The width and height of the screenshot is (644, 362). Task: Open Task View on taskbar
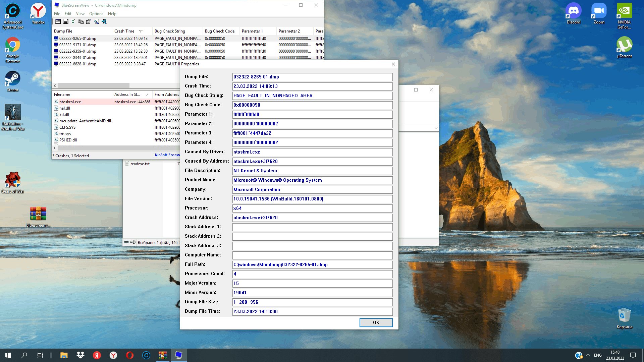[40, 355]
